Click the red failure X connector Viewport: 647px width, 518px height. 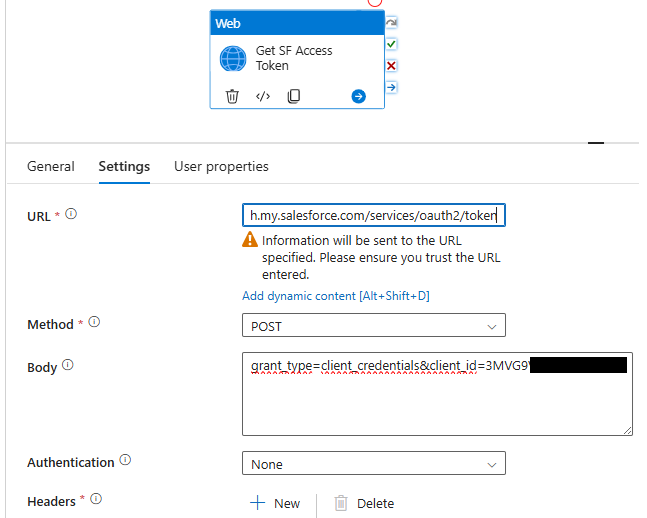click(392, 66)
